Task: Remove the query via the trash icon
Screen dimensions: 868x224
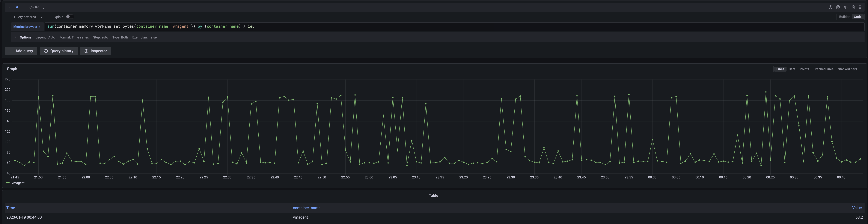Action: coord(853,7)
